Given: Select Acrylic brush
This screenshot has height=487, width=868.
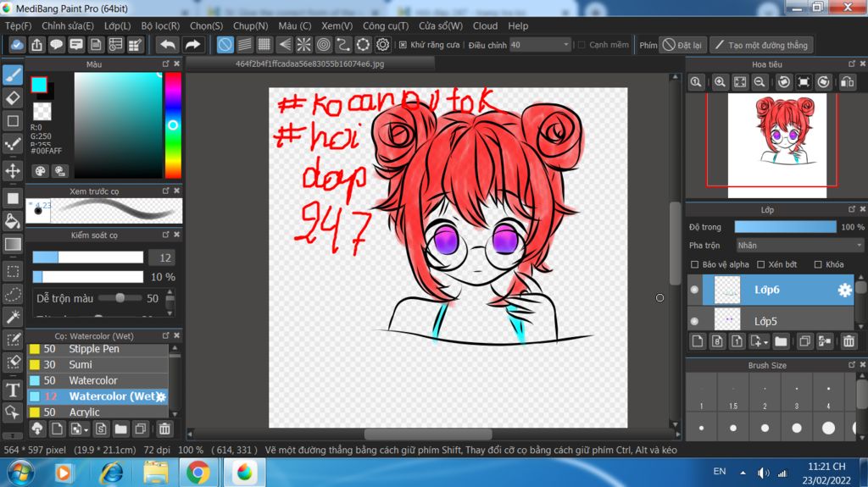Looking at the screenshot, I should point(97,412).
